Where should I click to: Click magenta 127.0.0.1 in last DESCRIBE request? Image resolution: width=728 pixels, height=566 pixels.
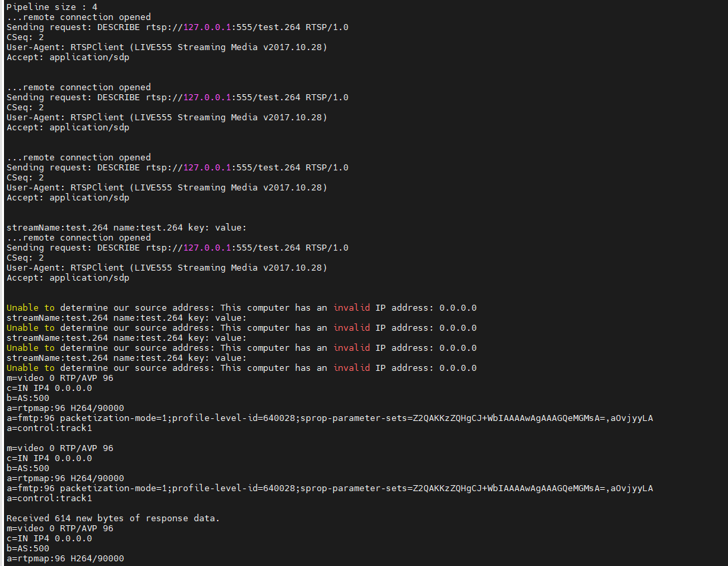click(207, 248)
